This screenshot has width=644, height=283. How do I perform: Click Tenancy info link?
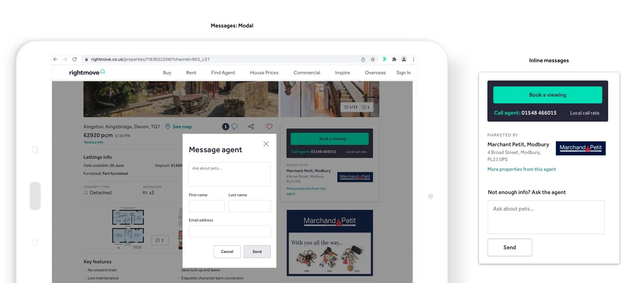[x=93, y=142]
